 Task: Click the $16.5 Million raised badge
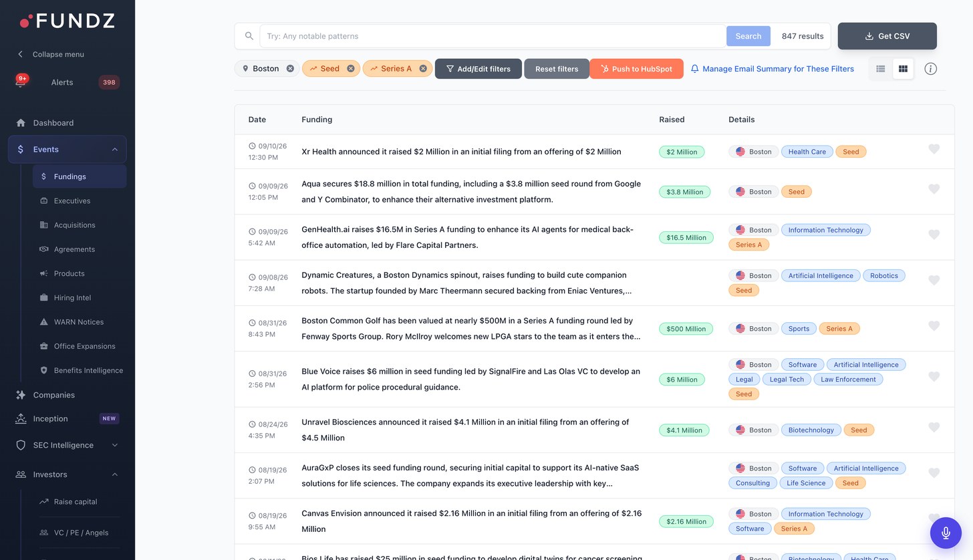tap(686, 237)
